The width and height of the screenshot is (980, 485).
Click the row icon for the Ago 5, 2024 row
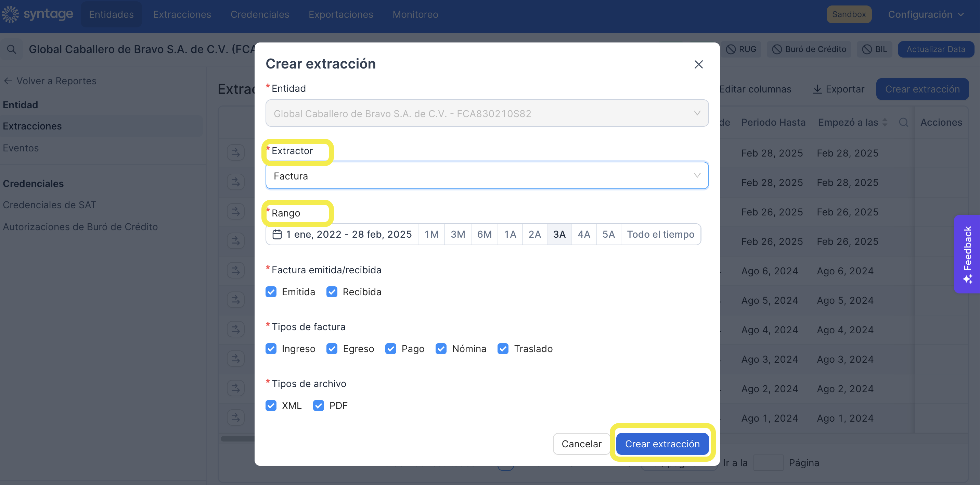(x=235, y=300)
